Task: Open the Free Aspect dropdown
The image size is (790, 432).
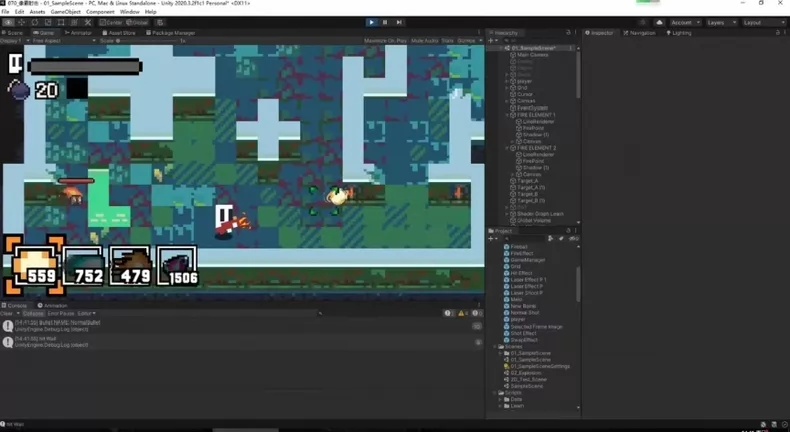Action: [x=62, y=40]
